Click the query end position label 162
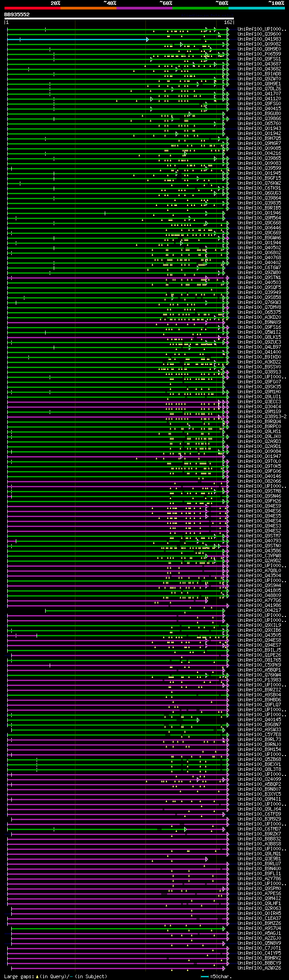This screenshot has width=289, height=980. point(228,22)
